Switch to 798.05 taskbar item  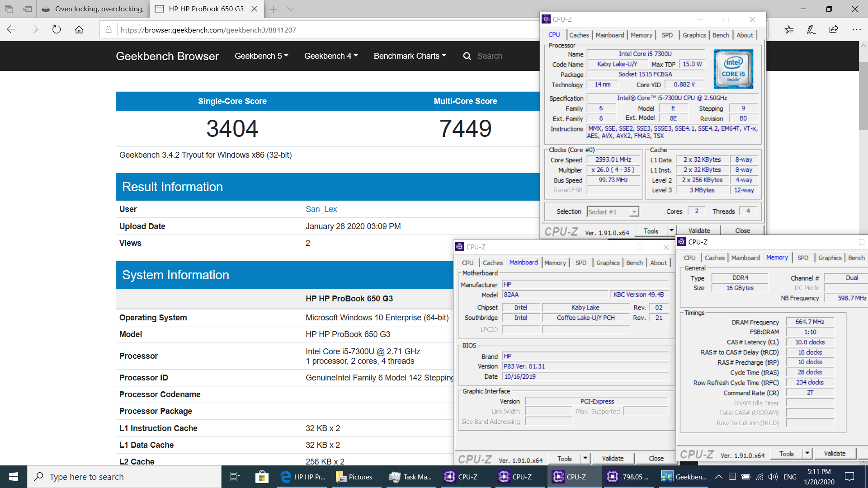628,477
